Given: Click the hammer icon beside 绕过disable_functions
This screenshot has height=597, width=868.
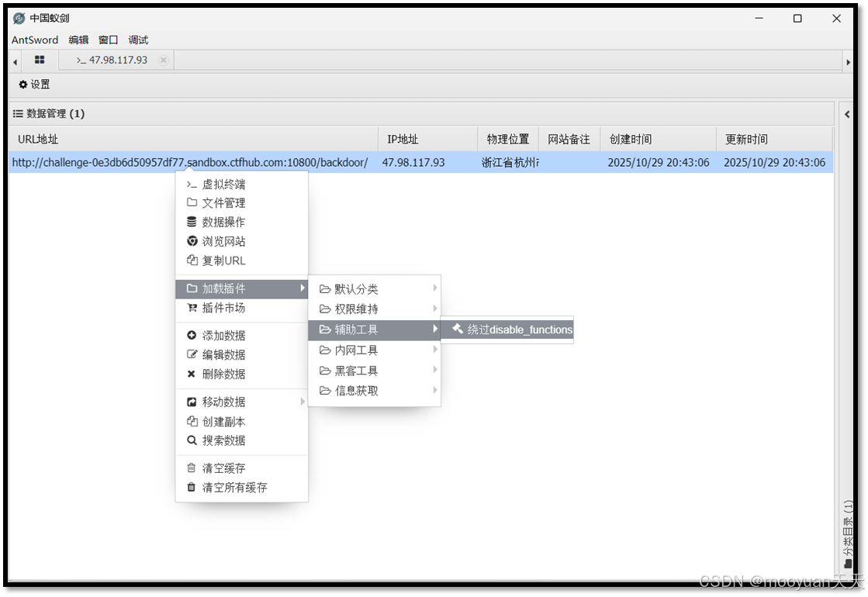Looking at the screenshot, I should pos(458,329).
